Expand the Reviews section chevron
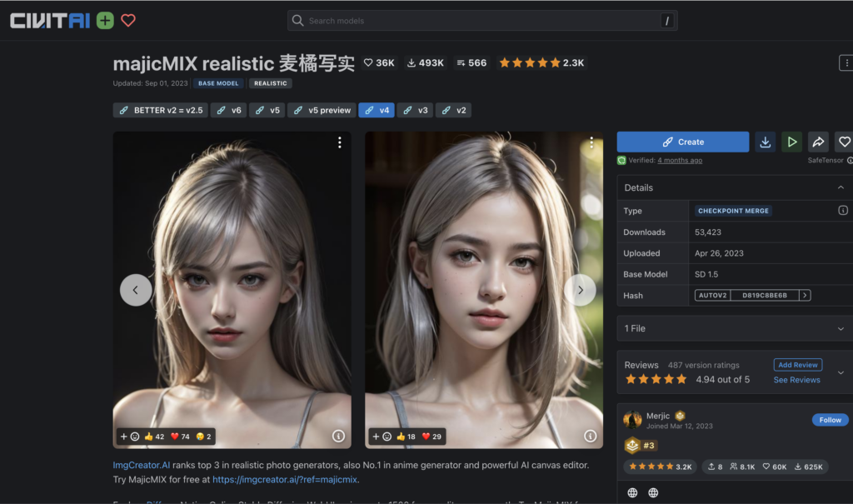Image resolution: width=853 pixels, height=504 pixels. tap(841, 372)
